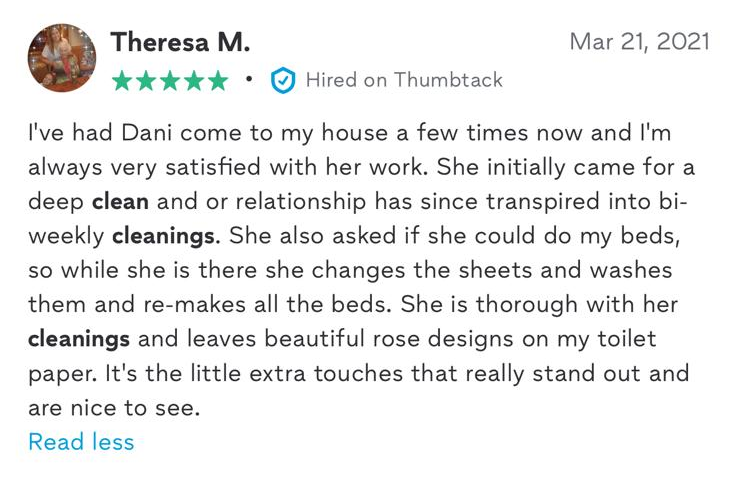
Task: Click the blue verified checkmark badge
Action: [x=283, y=81]
